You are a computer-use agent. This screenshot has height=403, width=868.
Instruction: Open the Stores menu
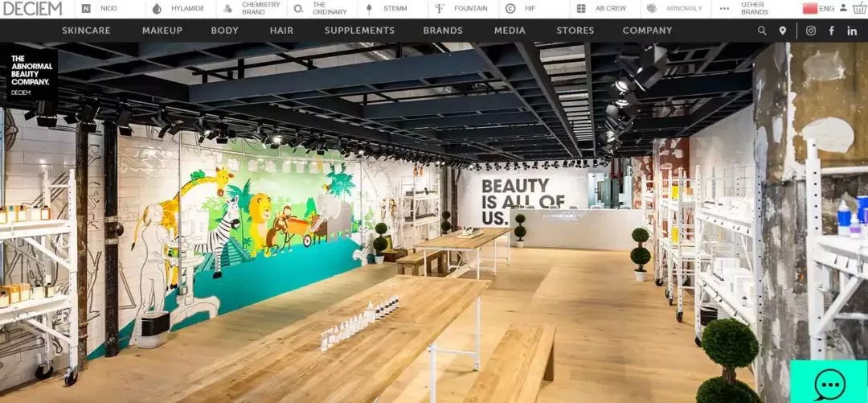575,31
